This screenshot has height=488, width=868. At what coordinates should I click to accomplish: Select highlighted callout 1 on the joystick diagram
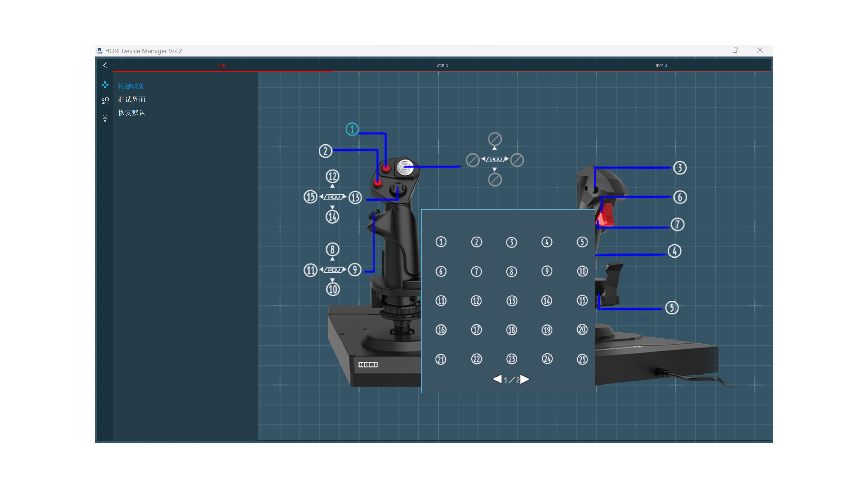(352, 129)
